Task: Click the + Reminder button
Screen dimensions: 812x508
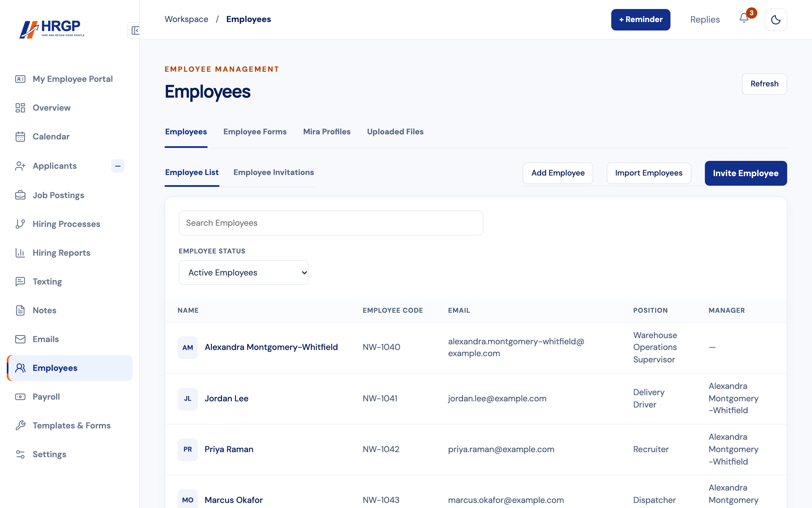Action: pyautogui.click(x=641, y=19)
